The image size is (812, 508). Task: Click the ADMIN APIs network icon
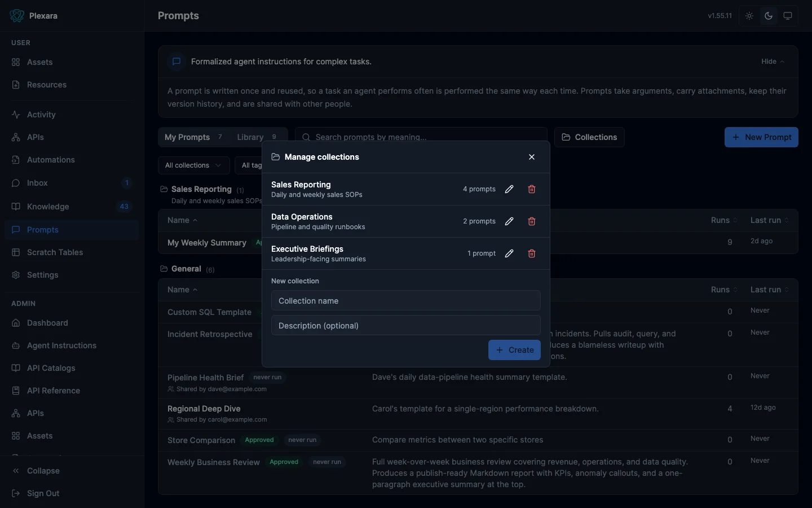16,413
